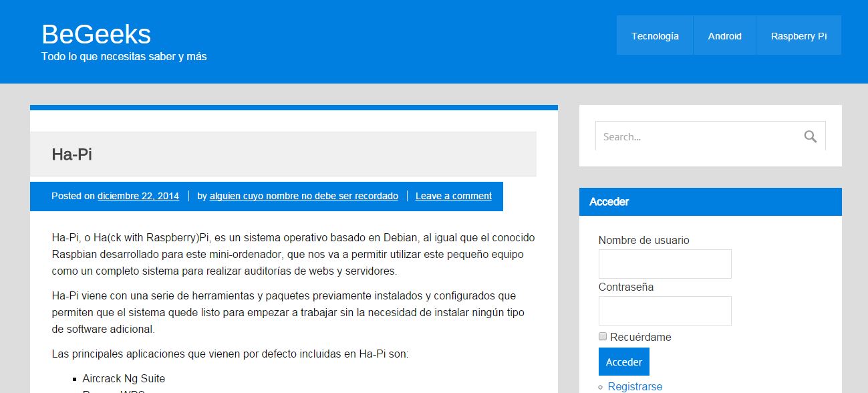Go to BeGeeks site title home link
Image resolution: width=868 pixels, height=393 pixels.
[x=96, y=34]
